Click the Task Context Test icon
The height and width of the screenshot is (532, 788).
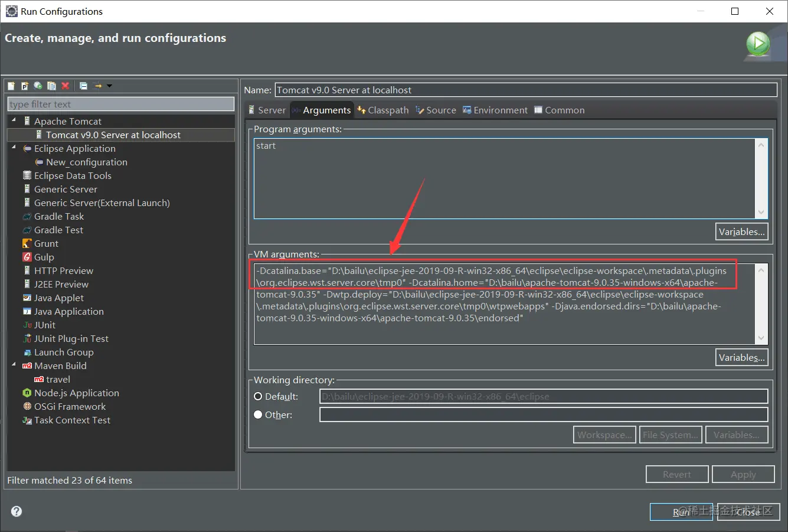point(27,420)
